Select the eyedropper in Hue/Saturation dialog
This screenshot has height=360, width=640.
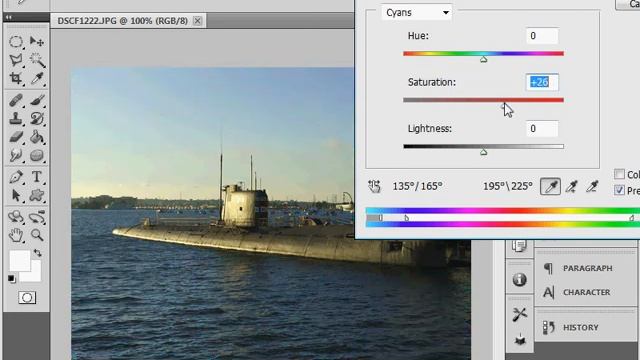551,187
